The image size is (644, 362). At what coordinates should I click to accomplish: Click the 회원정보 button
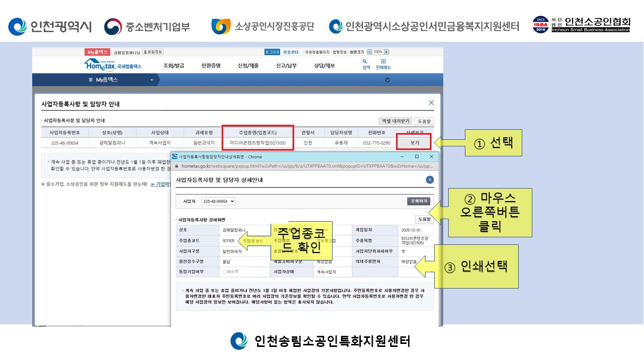pyautogui.click(x=153, y=52)
